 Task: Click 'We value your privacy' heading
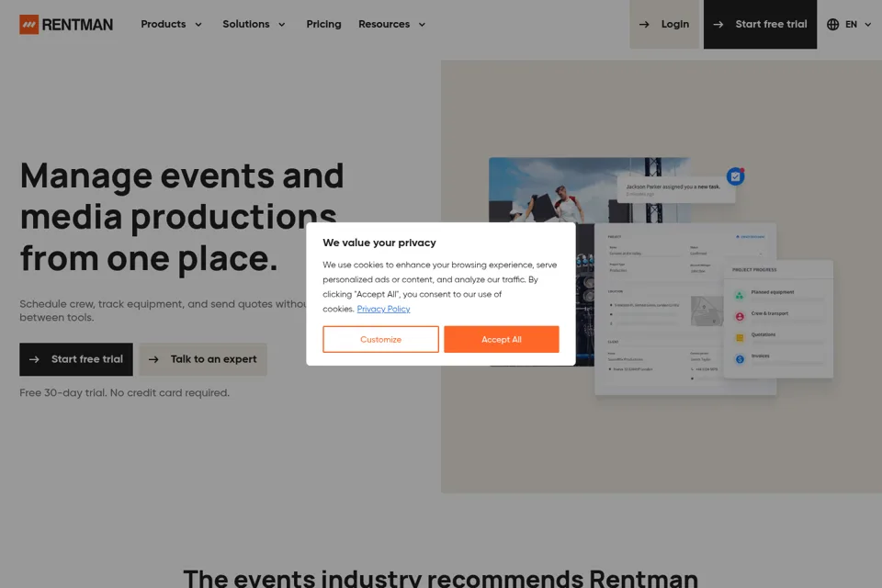click(x=379, y=243)
